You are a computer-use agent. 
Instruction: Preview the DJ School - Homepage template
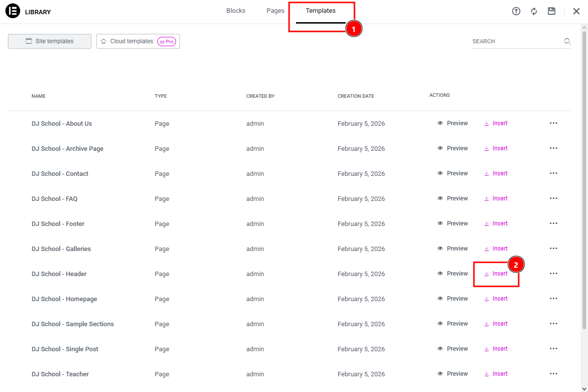click(453, 299)
